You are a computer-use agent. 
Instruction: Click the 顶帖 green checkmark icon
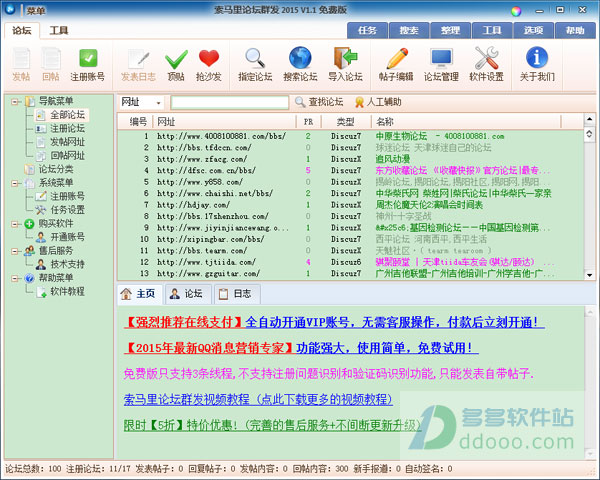coord(176,64)
